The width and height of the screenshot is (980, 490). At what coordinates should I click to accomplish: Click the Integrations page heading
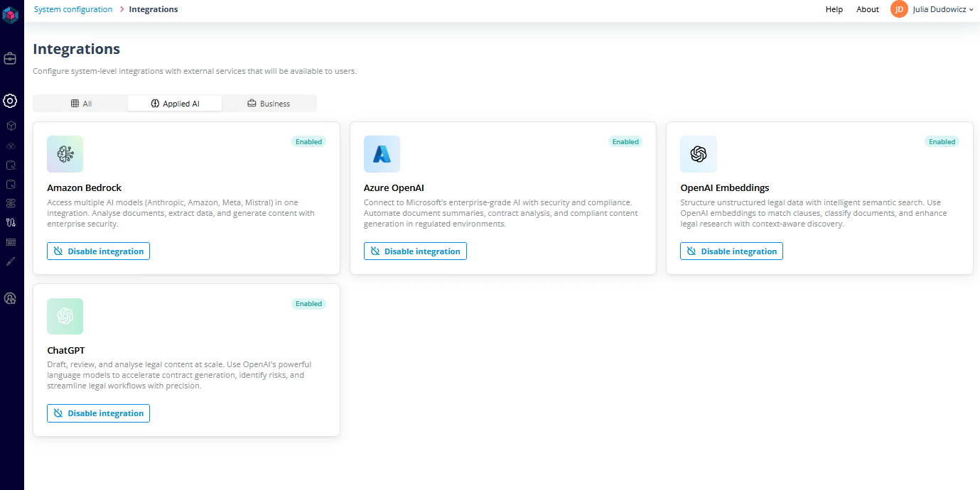[77, 49]
